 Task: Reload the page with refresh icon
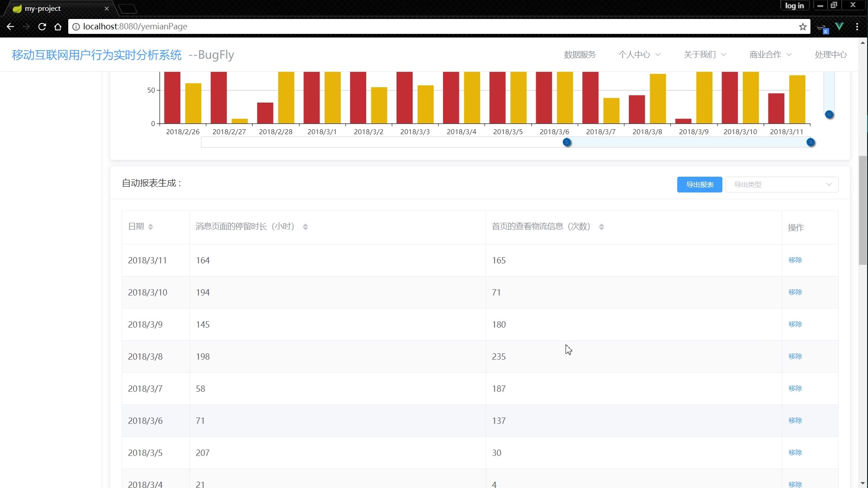pyautogui.click(x=42, y=27)
